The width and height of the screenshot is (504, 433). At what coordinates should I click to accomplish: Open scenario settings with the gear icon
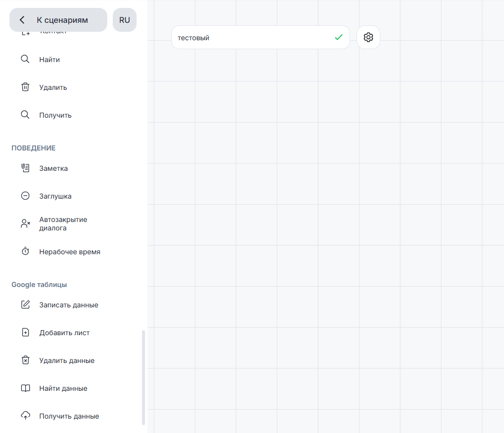(368, 37)
